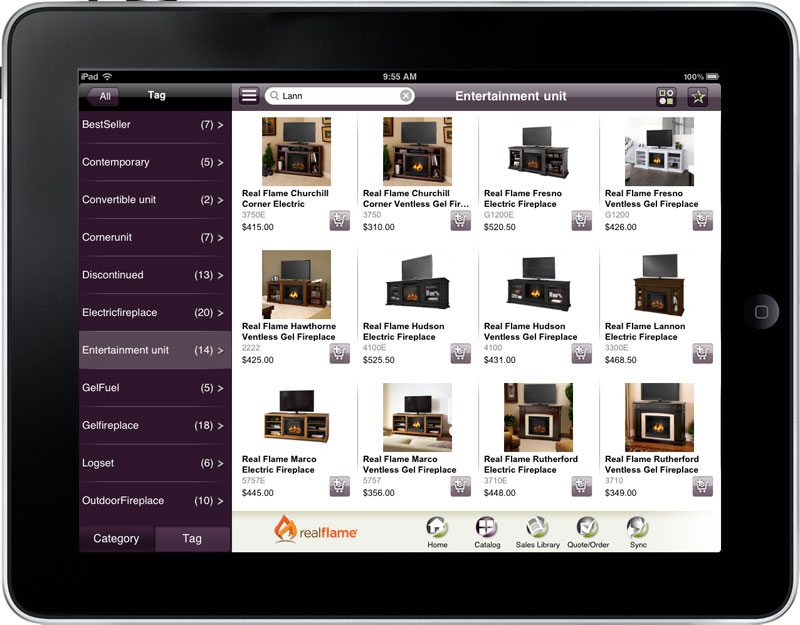Image resolution: width=800 pixels, height=625 pixels.
Task: Expand the BestSeller tag (7)
Action: coord(155,124)
